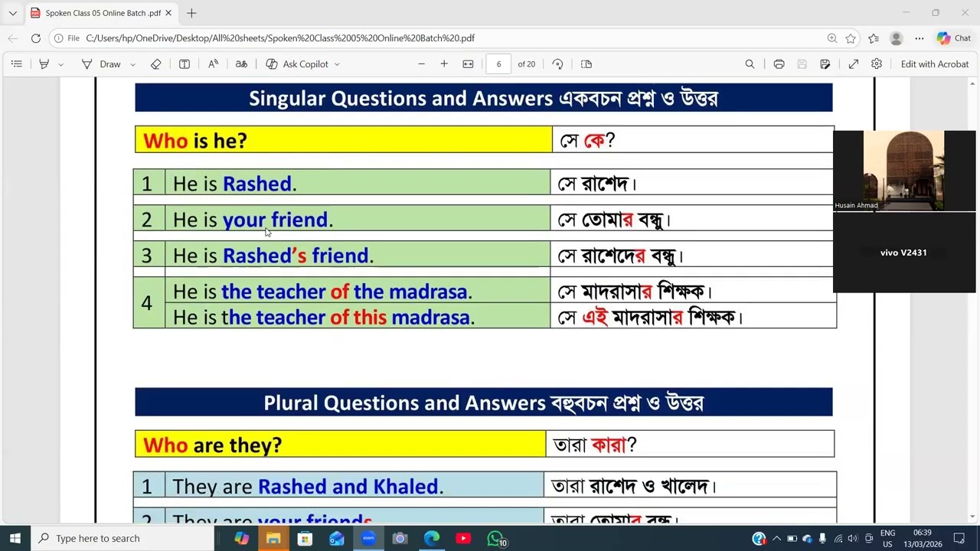Expand the Draw options dropdown arrow
980x551 pixels.
pyautogui.click(x=132, y=64)
